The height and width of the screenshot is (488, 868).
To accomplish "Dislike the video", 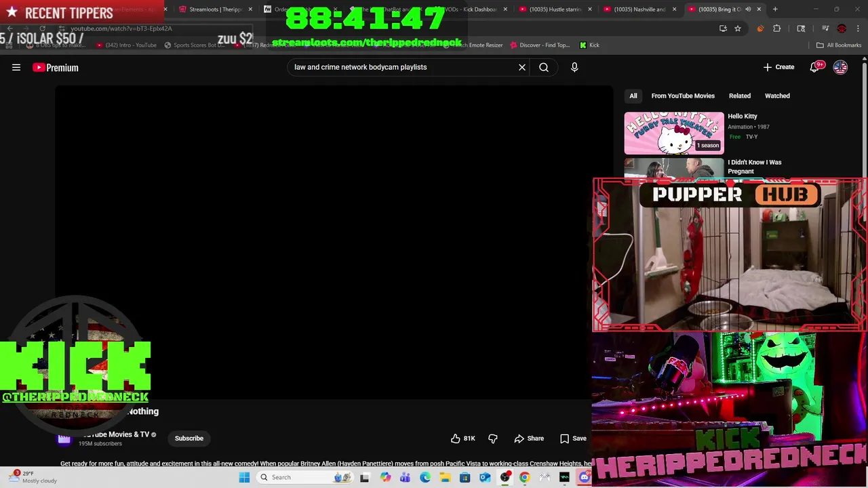I will click(x=493, y=439).
